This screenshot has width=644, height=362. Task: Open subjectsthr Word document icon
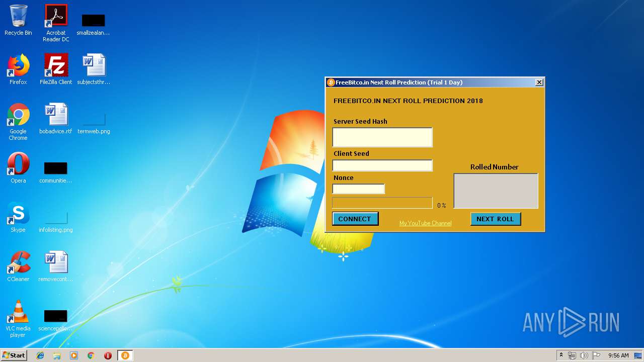click(x=94, y=69)
